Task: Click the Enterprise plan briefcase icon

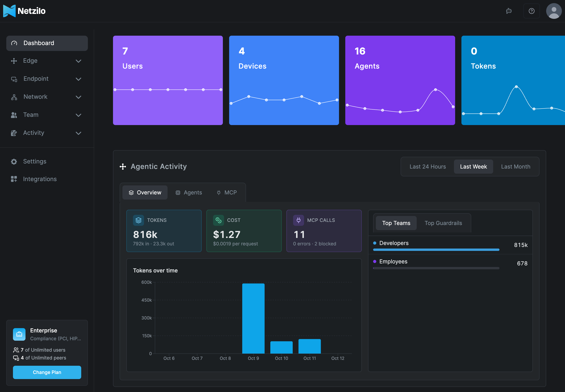Action: (19, 334)
